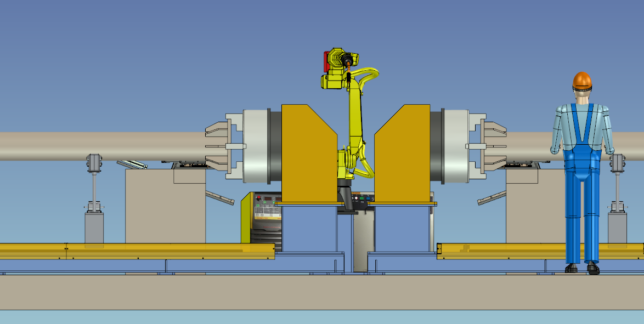Click the left yellow guide rail
The image size is (644, 324).
click(137, 251)
